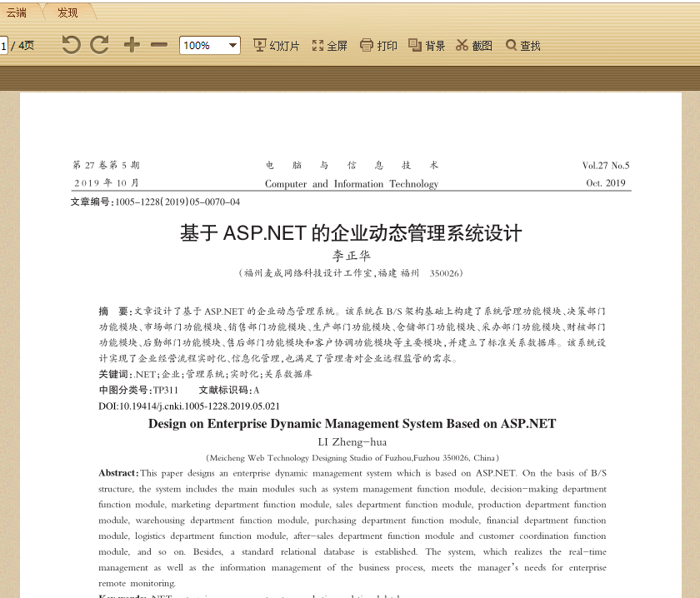Rotate the page counterclockwise

pyautogui.click(x=71, y=45)
